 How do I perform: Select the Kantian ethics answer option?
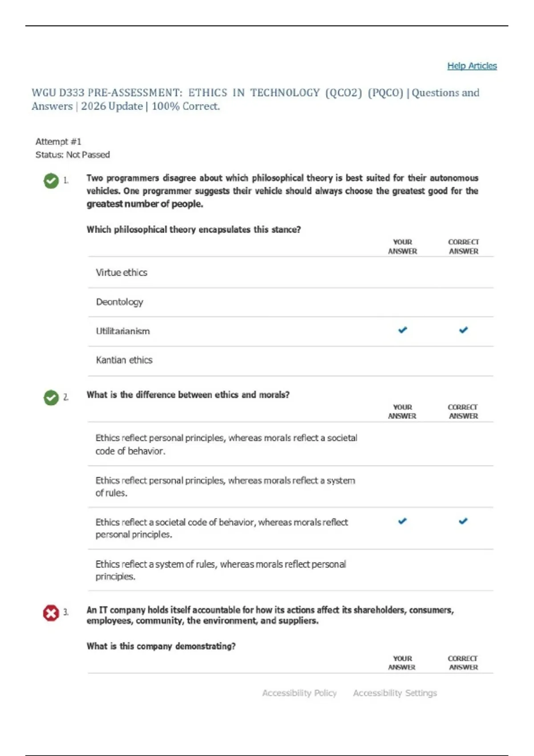pyautogui.click(x=291, y=360)
